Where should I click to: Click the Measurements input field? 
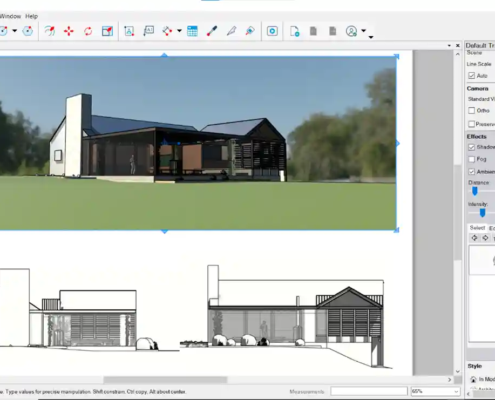pos(369,391)
